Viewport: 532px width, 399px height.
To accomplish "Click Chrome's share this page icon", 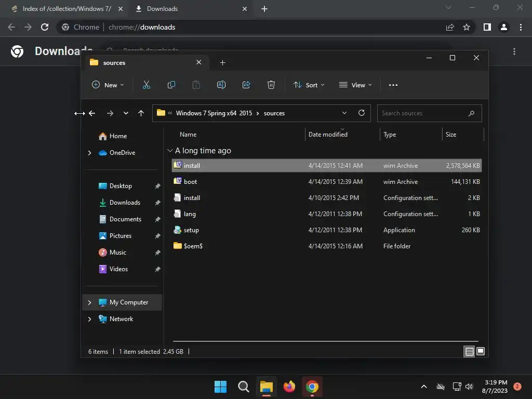I will (x=450, y=27).
